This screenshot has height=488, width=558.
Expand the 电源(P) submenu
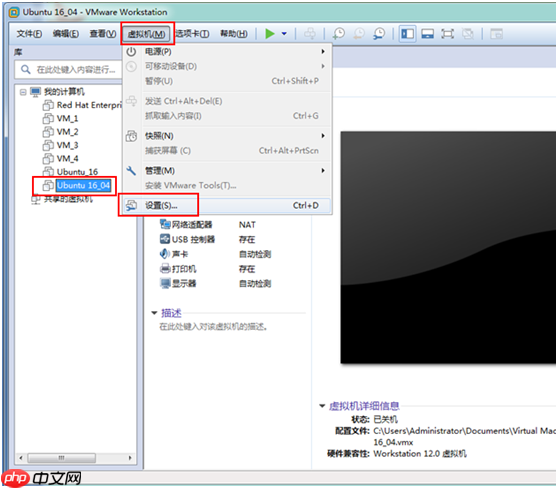coord(227,52)
